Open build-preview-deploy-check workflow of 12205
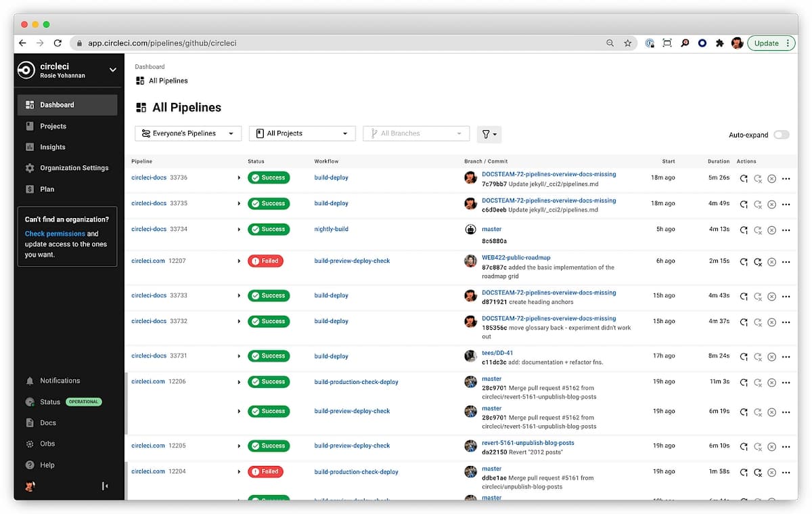Image resolution: width=812 pixels, height=514 pixels. coord(353,446)
